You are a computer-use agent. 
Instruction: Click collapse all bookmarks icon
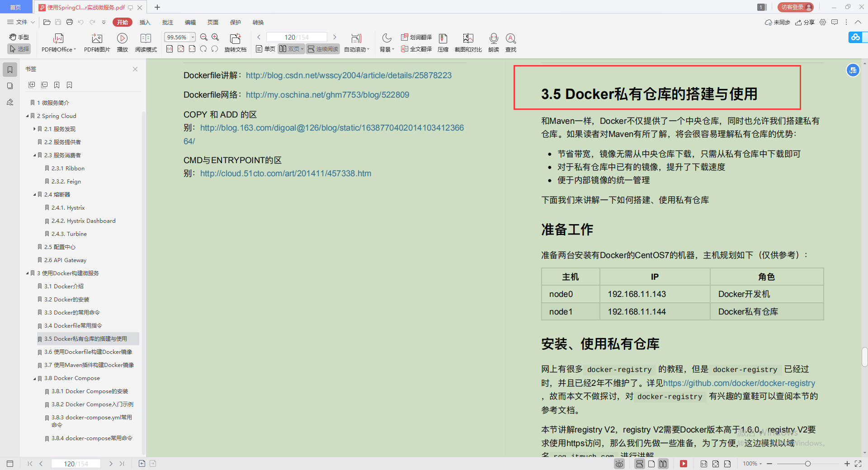[44, 85]
